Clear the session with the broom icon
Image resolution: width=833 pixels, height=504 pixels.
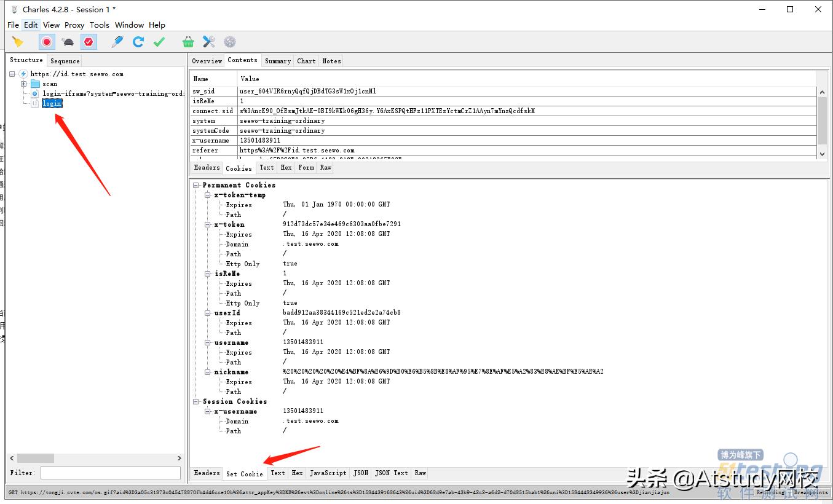18,42
